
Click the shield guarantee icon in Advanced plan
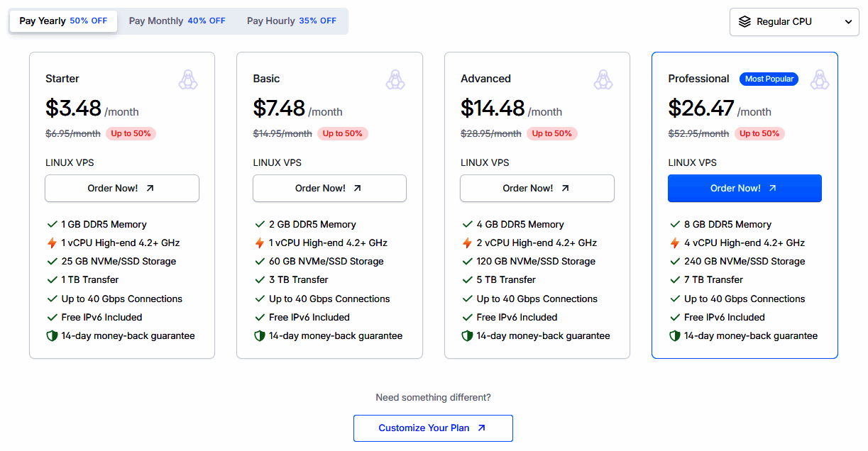(x=467, y=336)
